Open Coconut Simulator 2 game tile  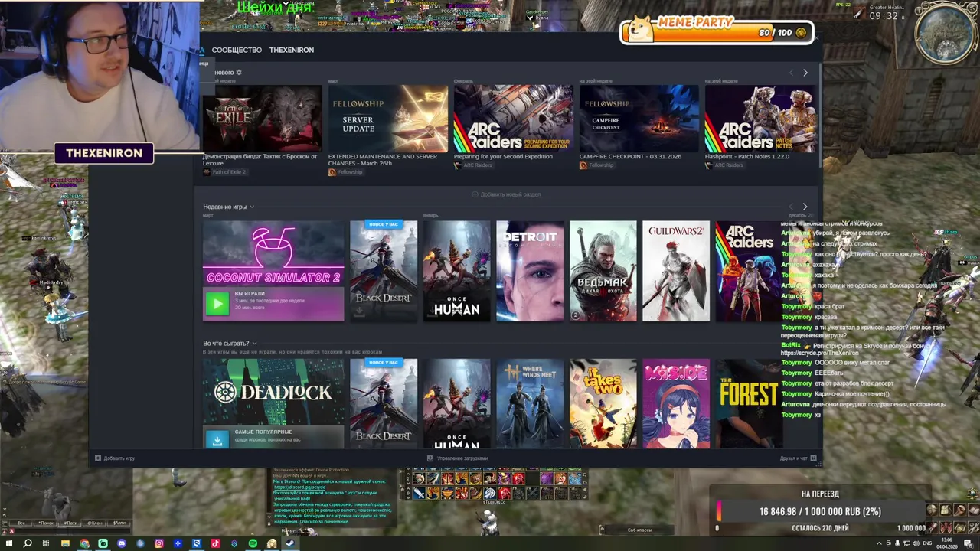click(273, 271)
